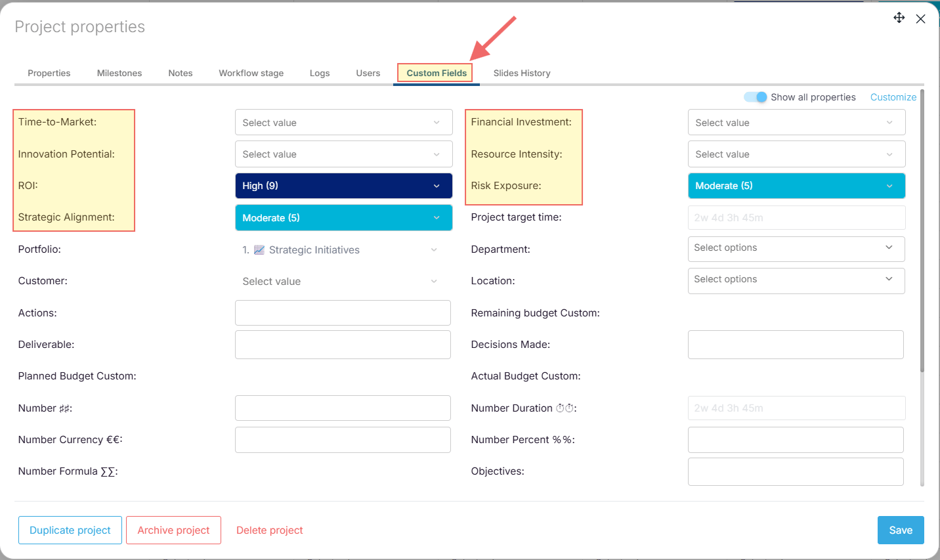The height and width of the screenshot is (560, 940).
Task: Switch to the Milestones tab
Action: tap(119, 73)
